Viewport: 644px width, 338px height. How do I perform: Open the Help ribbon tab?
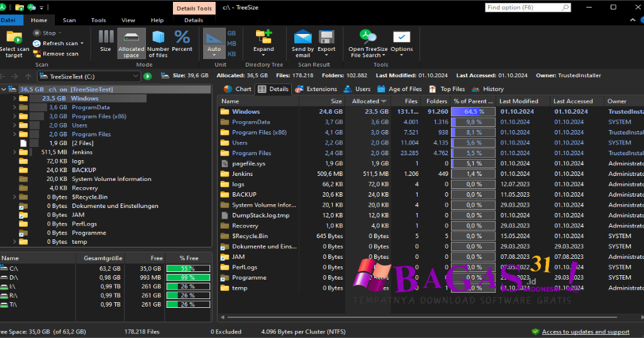157,20
